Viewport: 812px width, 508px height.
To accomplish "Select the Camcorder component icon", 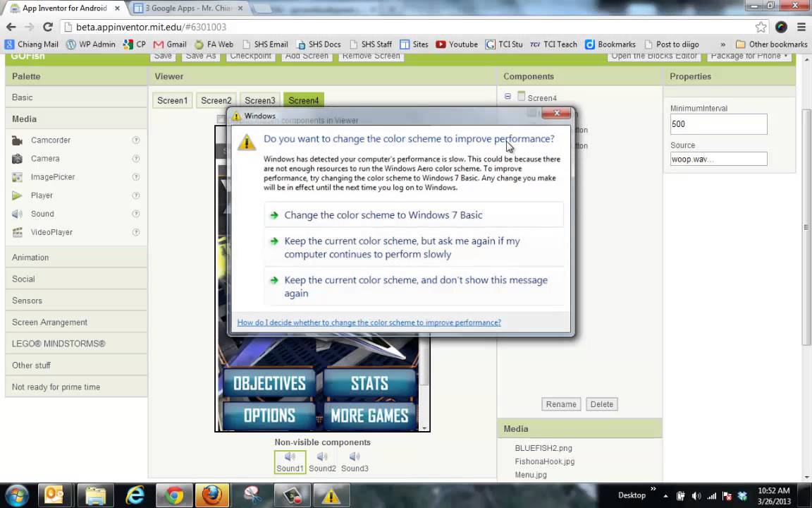I will tap(17, 140).
